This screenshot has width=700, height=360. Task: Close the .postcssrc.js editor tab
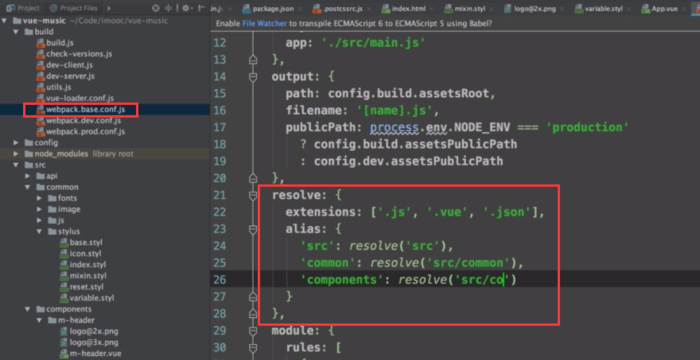pyautogui.click(x=368, y=9)
